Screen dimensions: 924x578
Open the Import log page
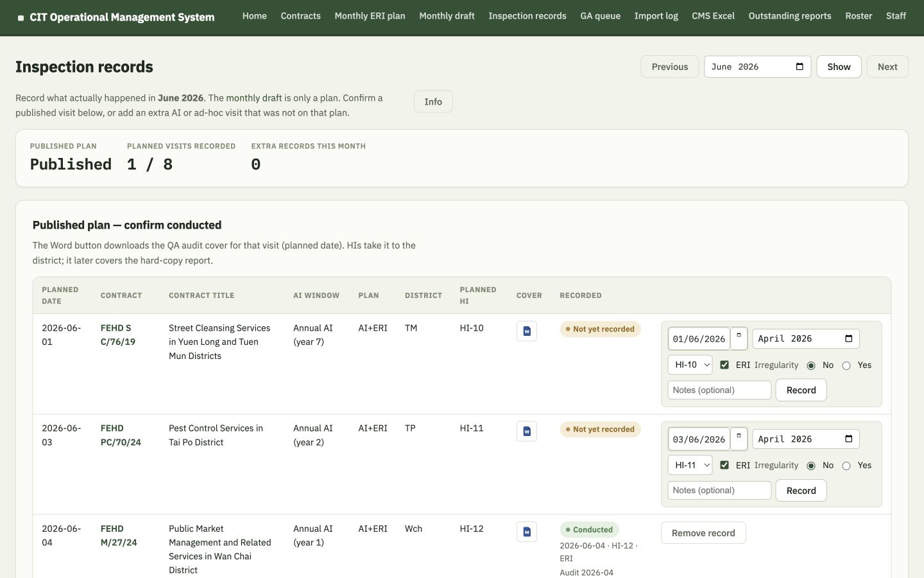(x=656, y=16)
